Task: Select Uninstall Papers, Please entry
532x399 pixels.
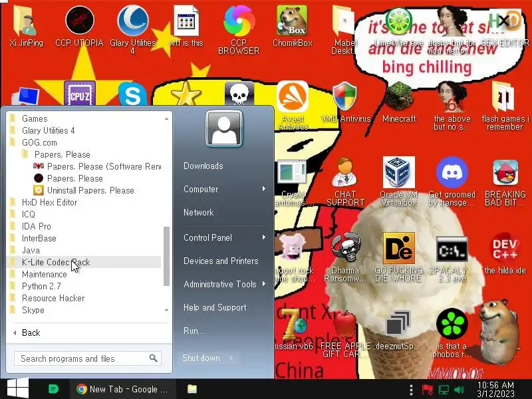Action: (84, 190)
